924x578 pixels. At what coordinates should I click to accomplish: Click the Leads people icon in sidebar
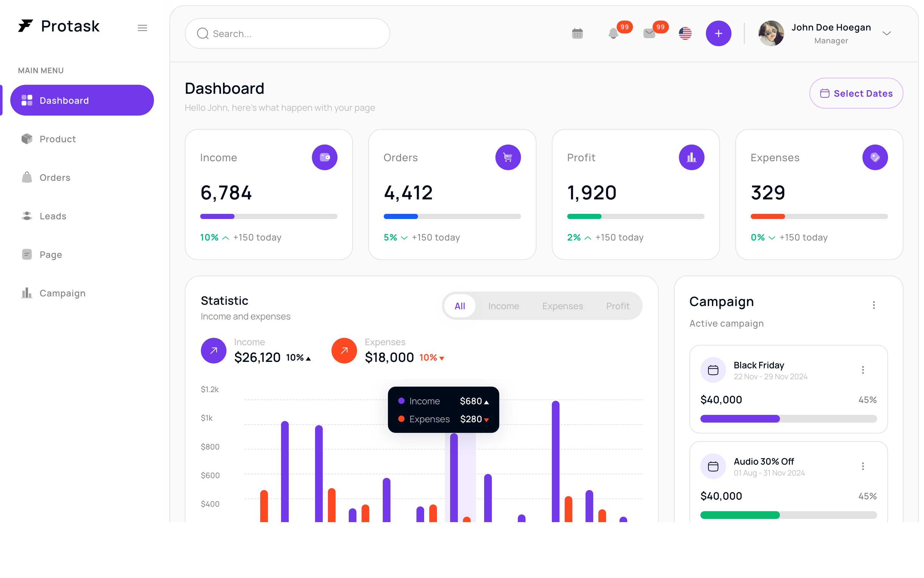pos(27,216)
